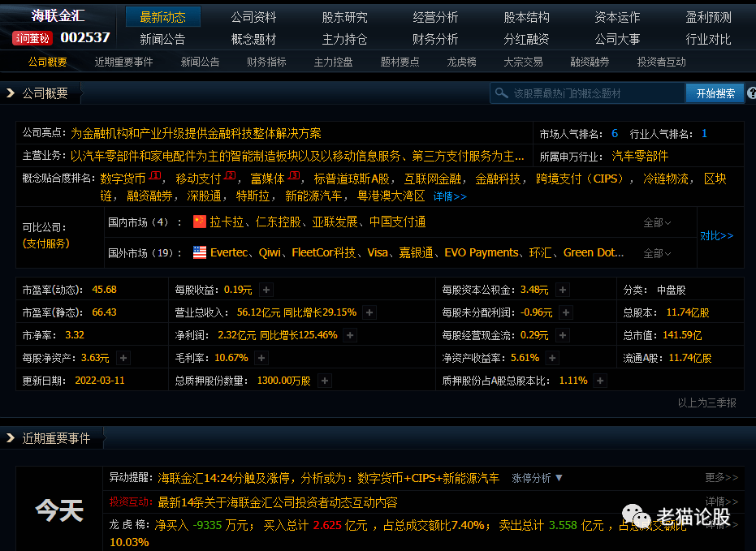Open the 涨停分析 dropdown arrow
756x551 pixels.
pyautogui.click(x=559, y=478)
